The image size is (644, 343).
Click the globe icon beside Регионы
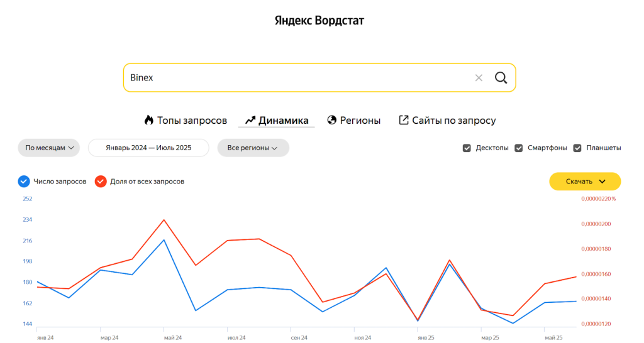coord(332,120)
